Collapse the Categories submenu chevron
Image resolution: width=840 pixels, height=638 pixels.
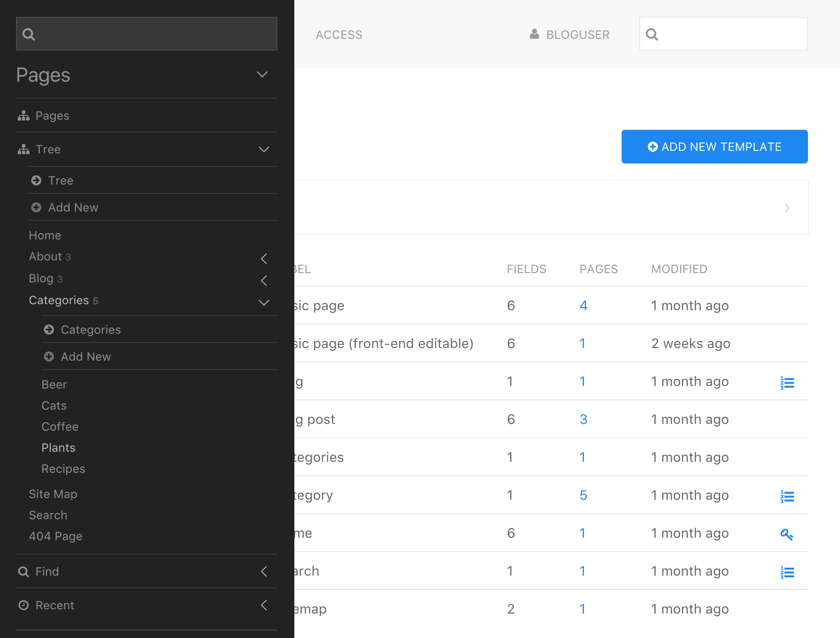(x=264, y=303)
